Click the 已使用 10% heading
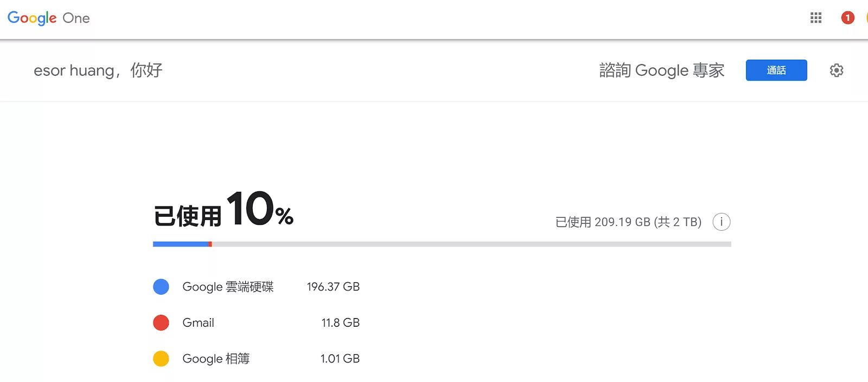The image size is (868, 382). 224,209
